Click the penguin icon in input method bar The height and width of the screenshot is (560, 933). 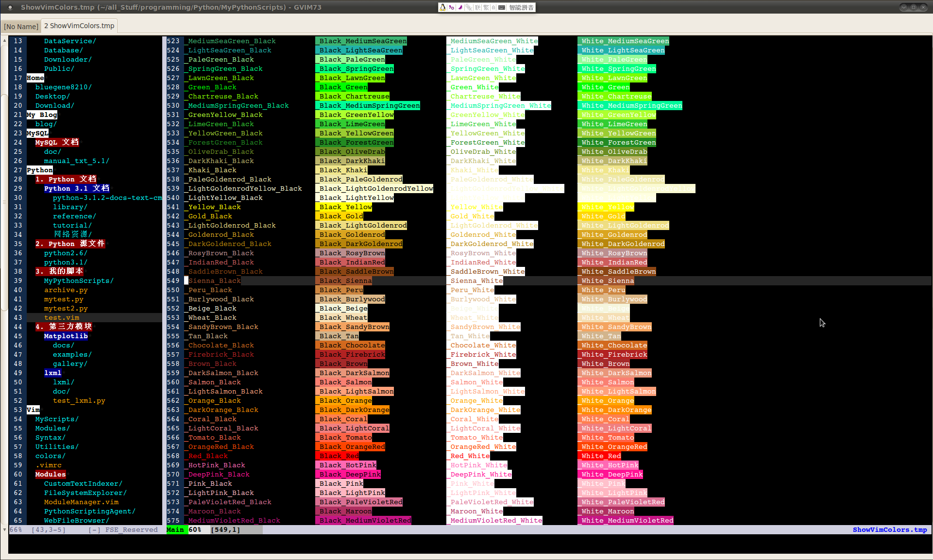[x=442, y=7]
